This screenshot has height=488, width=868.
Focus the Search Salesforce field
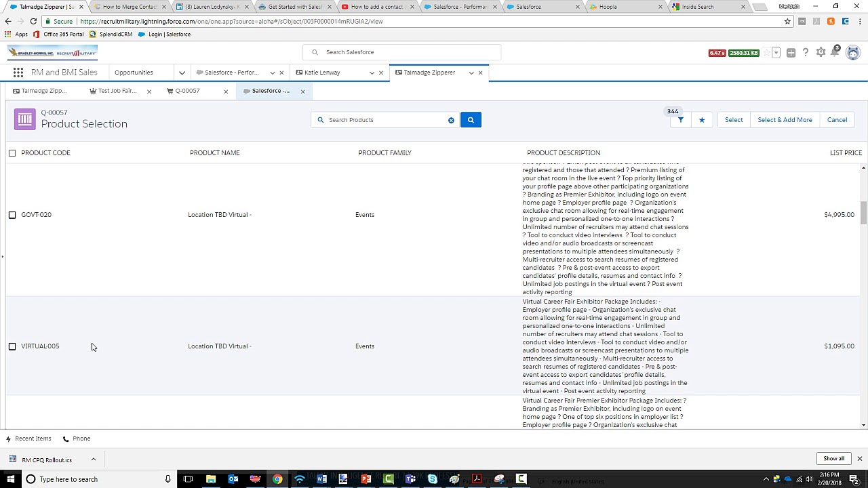click(x=401, y=52)
